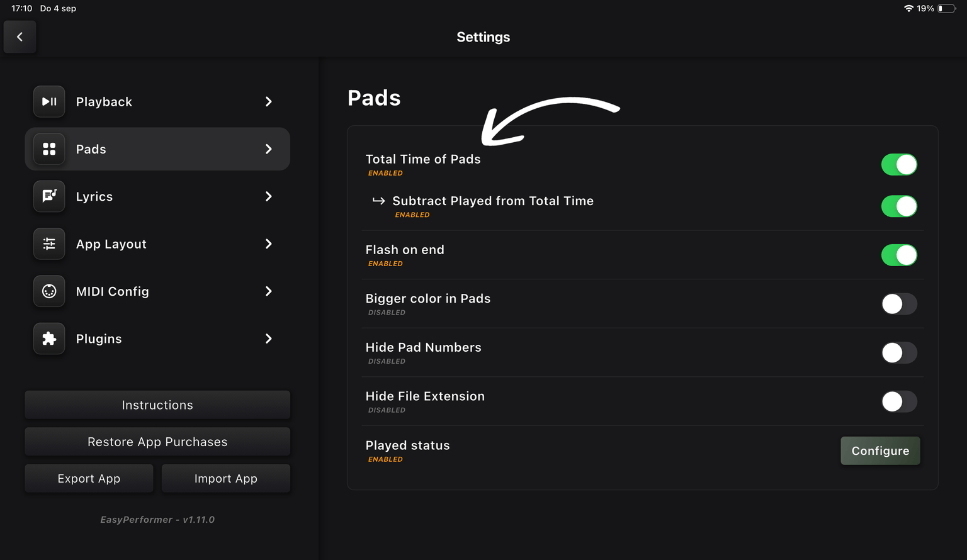The image size is (967, 560).
Task: Enable Bigger color in Pads
Action: coord(898,304)
